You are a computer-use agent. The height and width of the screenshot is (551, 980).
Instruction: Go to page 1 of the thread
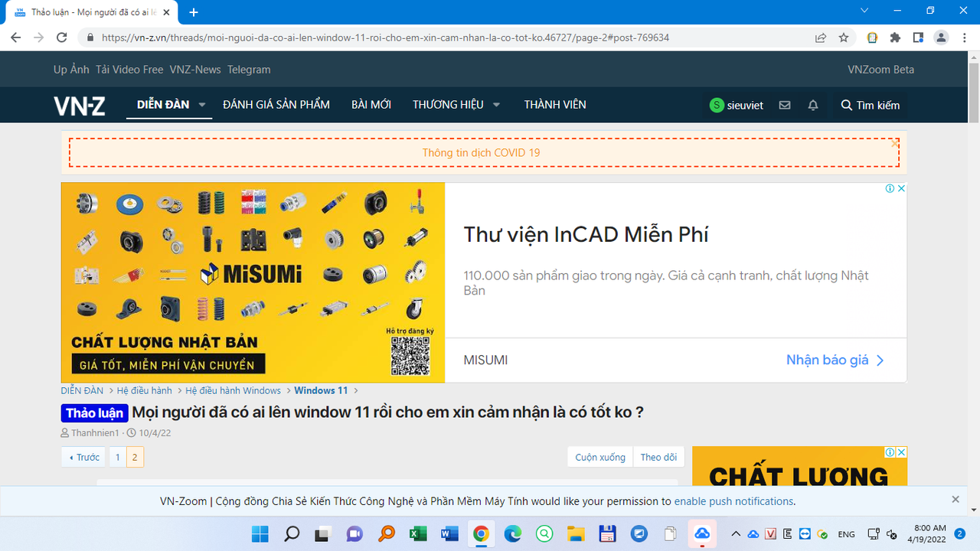pos(117,457)
